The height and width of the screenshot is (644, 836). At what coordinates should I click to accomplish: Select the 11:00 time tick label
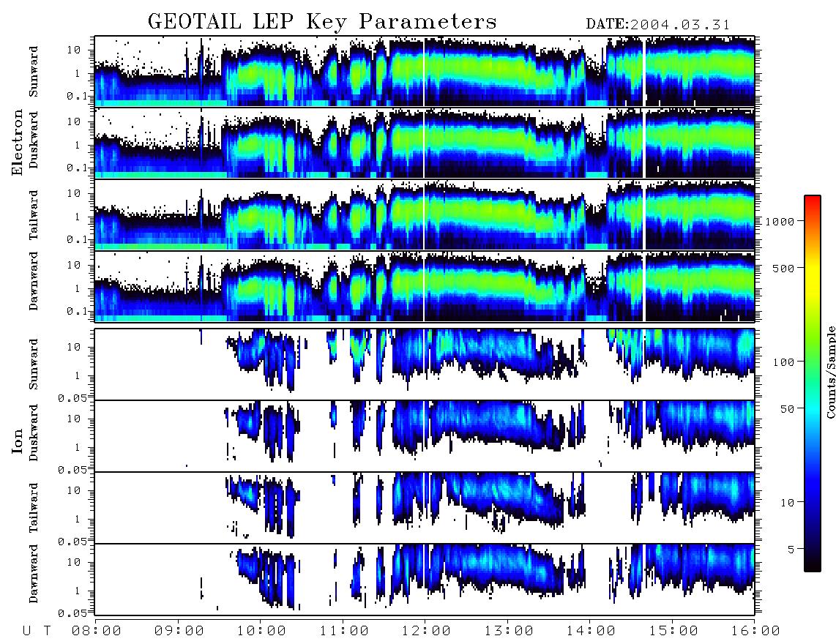coord(344,632)
